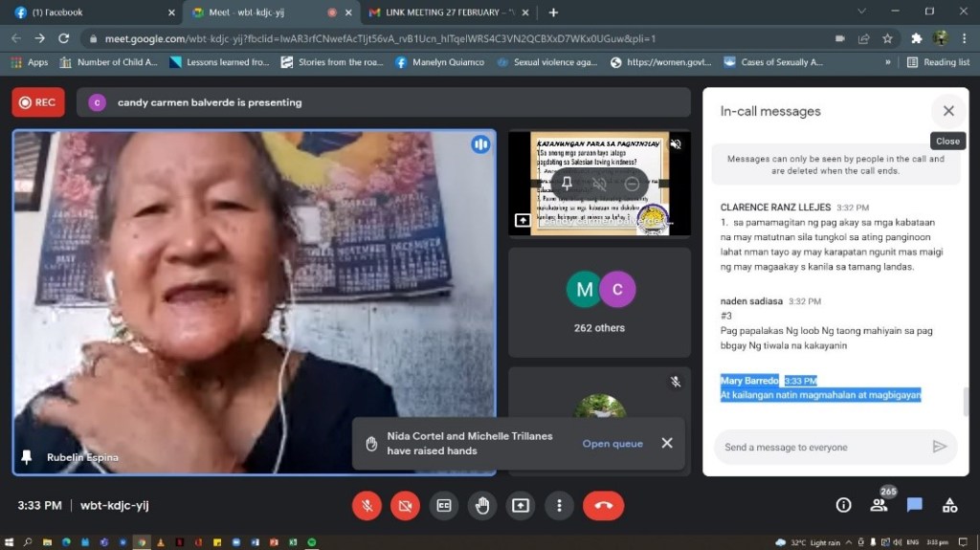The image size is (980, 550).
Task: Show the participants list
Action: [x=879, y=505]
